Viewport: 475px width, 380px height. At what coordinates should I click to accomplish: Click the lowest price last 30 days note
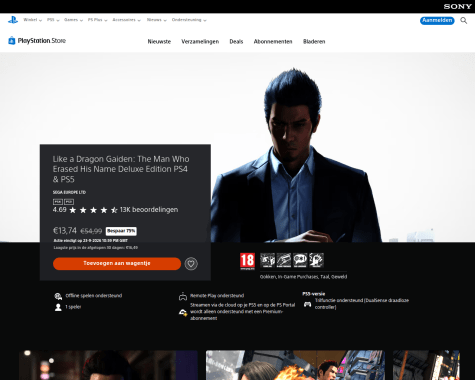pyautogui.click(x=96, y=248)
